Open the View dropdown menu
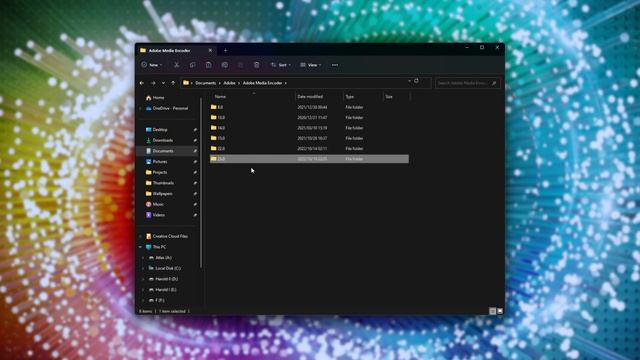 (311, 65)
